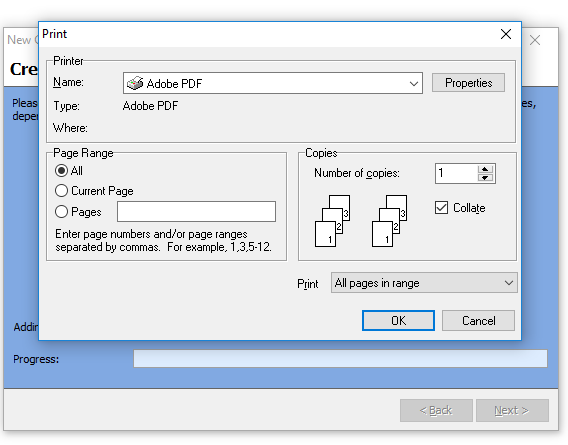
Task: Select the Current Page radio button
Action: pyautogui.click(x=61, y=191)
